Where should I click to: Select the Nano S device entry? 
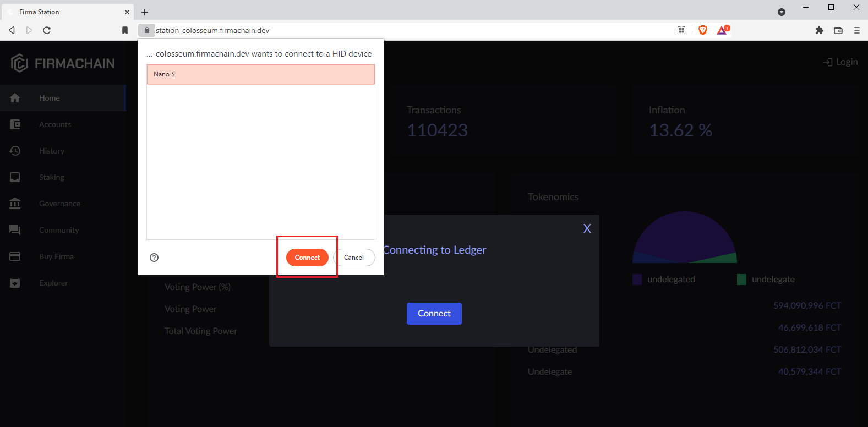pyautogui.click(x=261, y=74)
